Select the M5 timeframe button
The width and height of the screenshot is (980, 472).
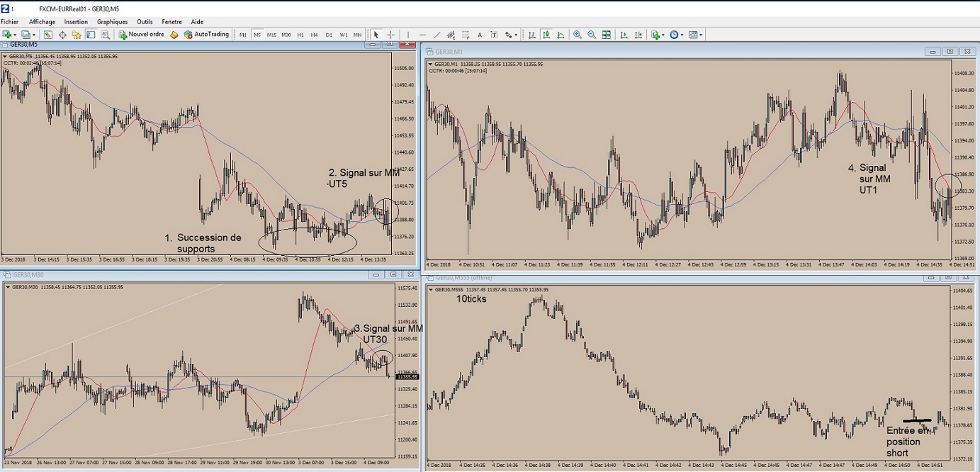257,35
